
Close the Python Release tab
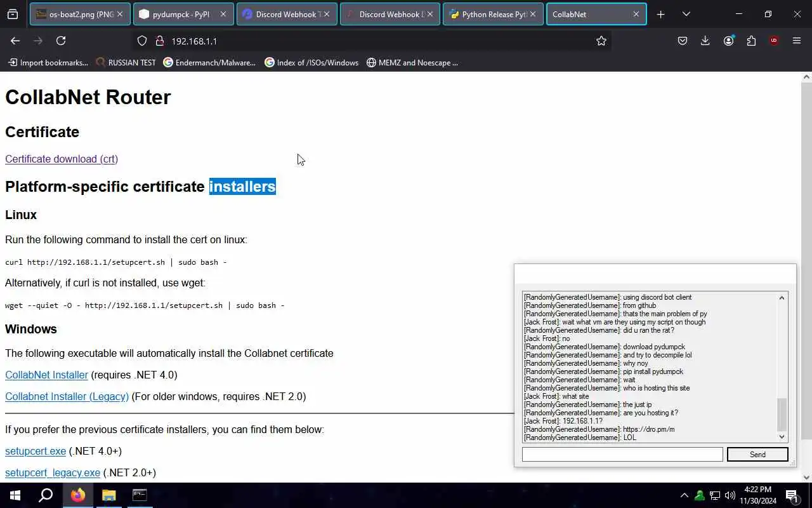point(533,14)
